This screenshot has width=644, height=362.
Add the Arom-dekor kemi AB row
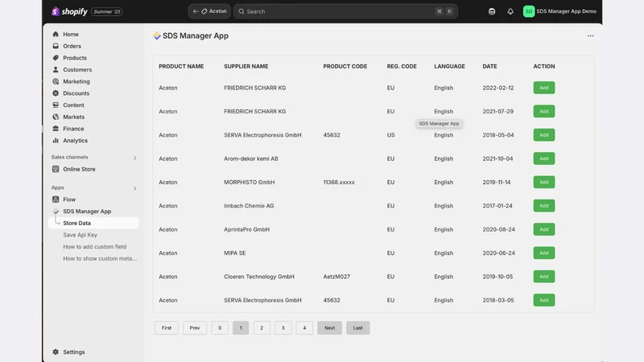544,158
